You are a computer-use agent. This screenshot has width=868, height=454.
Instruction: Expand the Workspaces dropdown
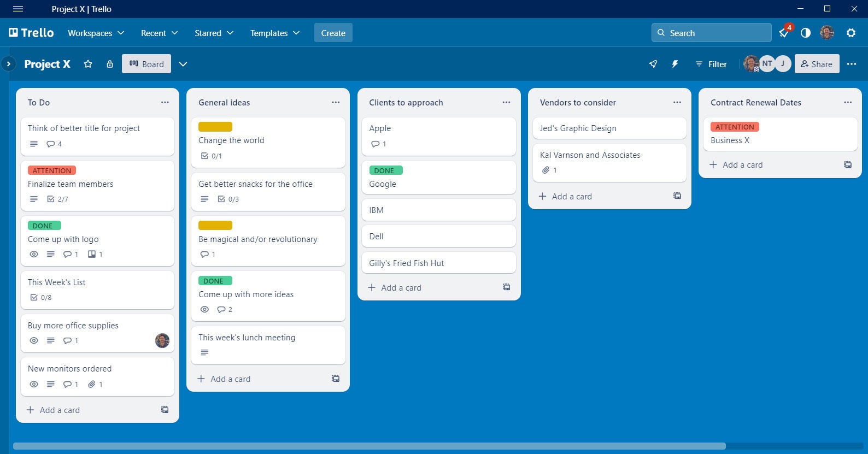click(x=96, y=33)
